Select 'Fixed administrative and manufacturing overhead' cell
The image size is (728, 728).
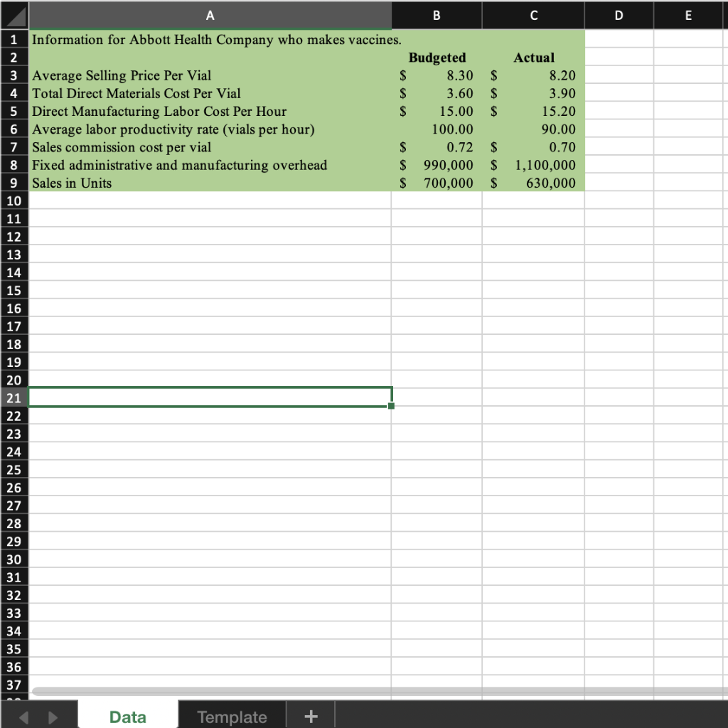pyautogui.click(x=210, y=165)
